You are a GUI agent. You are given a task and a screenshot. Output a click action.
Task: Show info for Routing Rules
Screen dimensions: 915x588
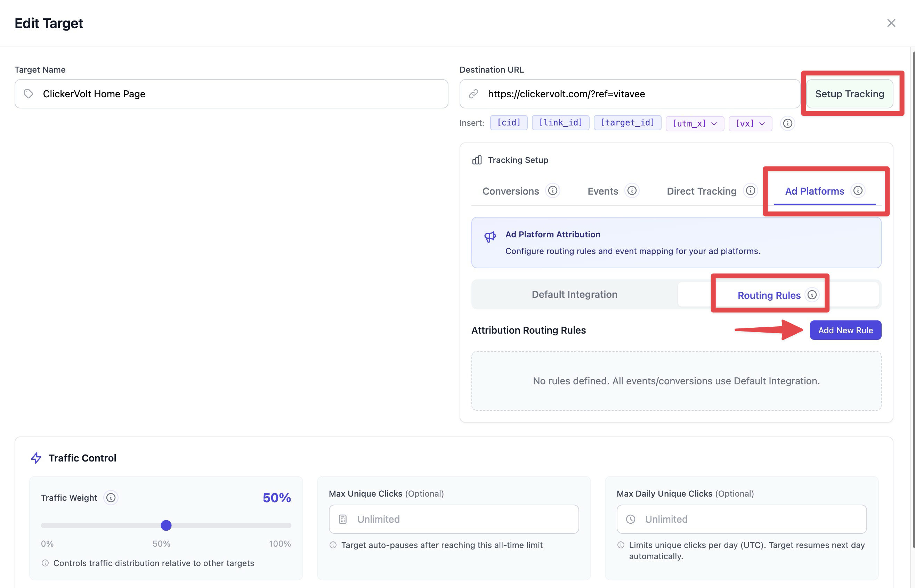pyautogui.click(x=812, y=295)
